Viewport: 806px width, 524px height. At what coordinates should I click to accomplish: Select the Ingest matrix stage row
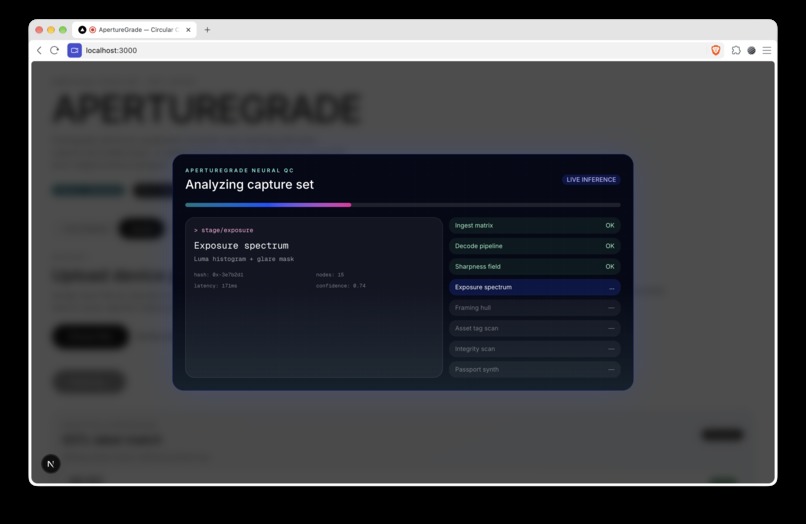[x=535, y=225]
